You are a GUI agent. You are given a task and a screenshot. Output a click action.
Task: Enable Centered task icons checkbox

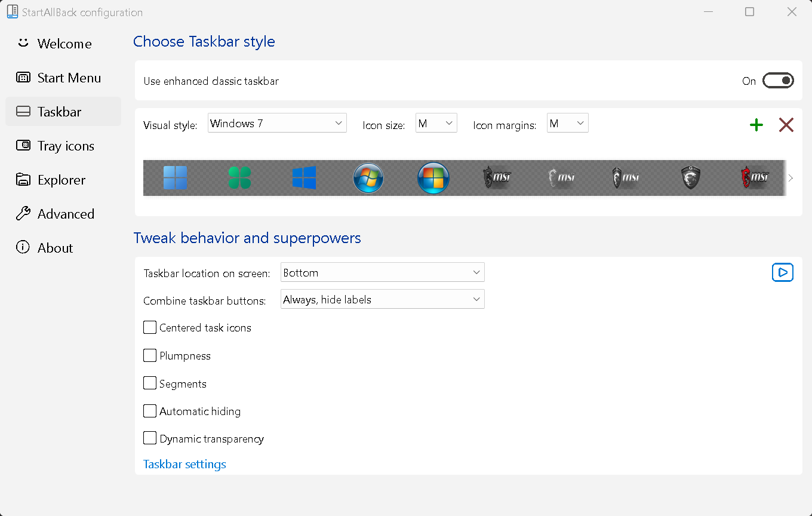(x=150, y=327)
